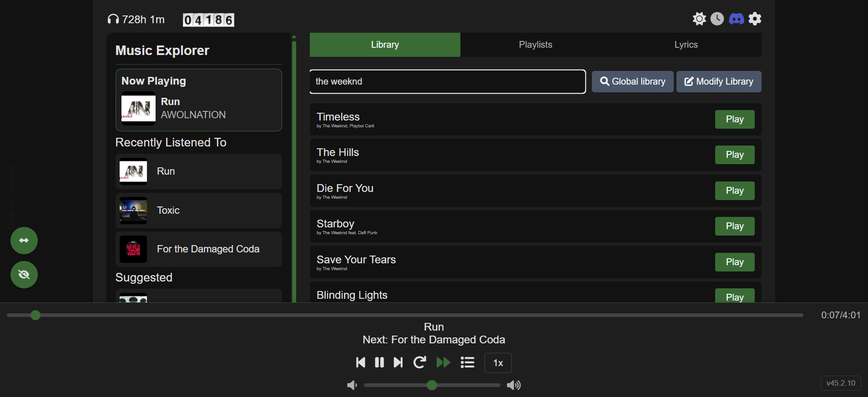Open Modify Library
Image resolution: width=868 pixels, height=397 pixels.
click(718, 81)
